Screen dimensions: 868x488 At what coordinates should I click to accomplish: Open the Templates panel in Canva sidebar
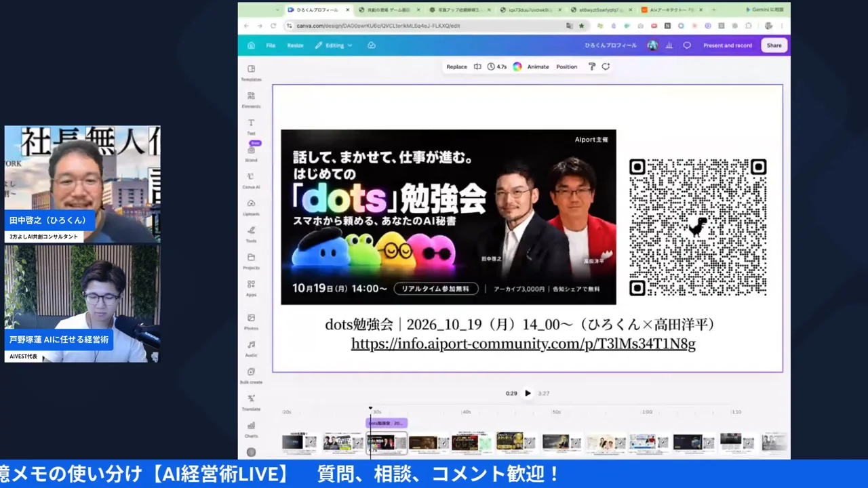point(251,73)
